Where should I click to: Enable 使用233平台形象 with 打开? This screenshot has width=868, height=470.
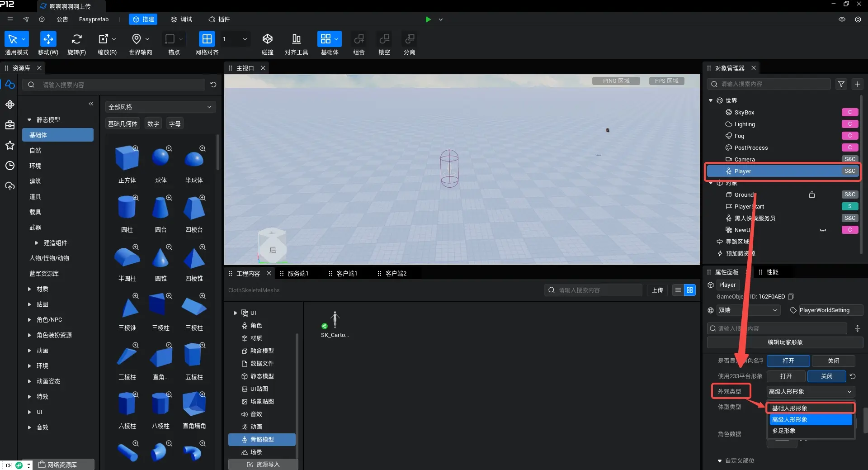[x=786, y=376]
